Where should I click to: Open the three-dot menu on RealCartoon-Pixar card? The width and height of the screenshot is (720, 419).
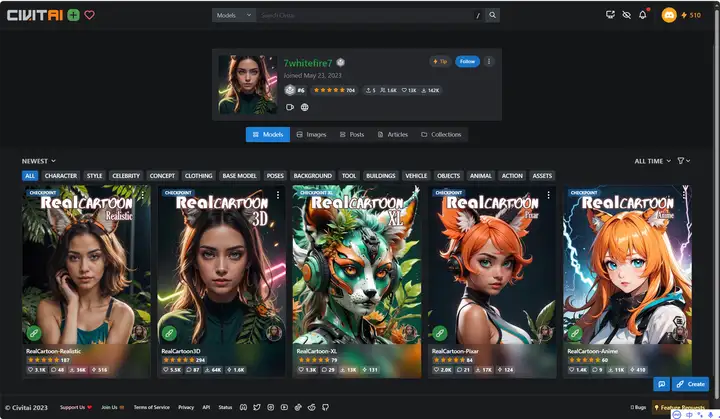click(x=548, y=195)
